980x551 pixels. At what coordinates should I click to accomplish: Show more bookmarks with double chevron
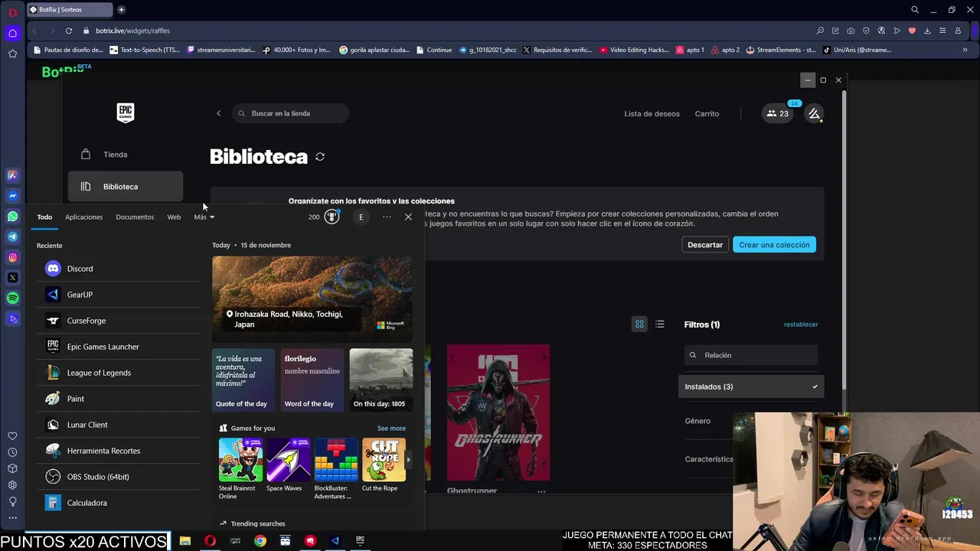[x=965, y=50]
